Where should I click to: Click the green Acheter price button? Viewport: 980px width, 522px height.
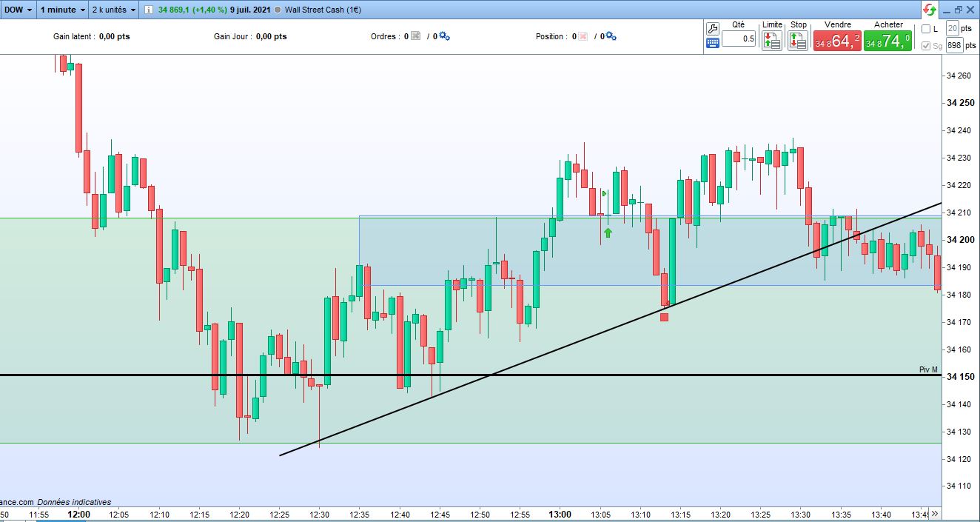coord(887,41)
